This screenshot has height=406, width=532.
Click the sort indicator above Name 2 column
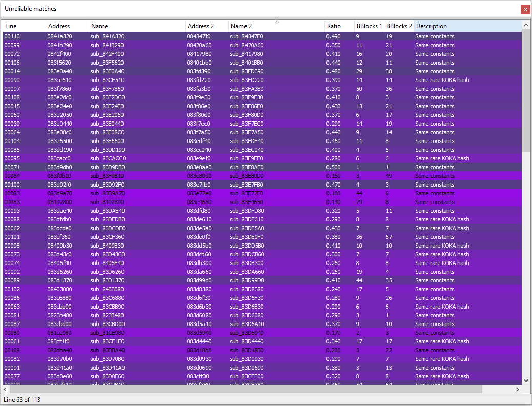277,21
